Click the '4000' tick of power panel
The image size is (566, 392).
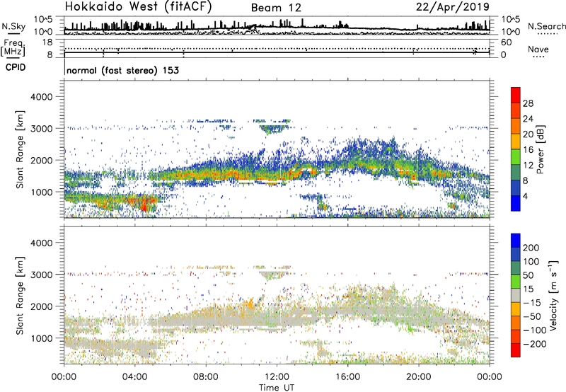point(41,97)
